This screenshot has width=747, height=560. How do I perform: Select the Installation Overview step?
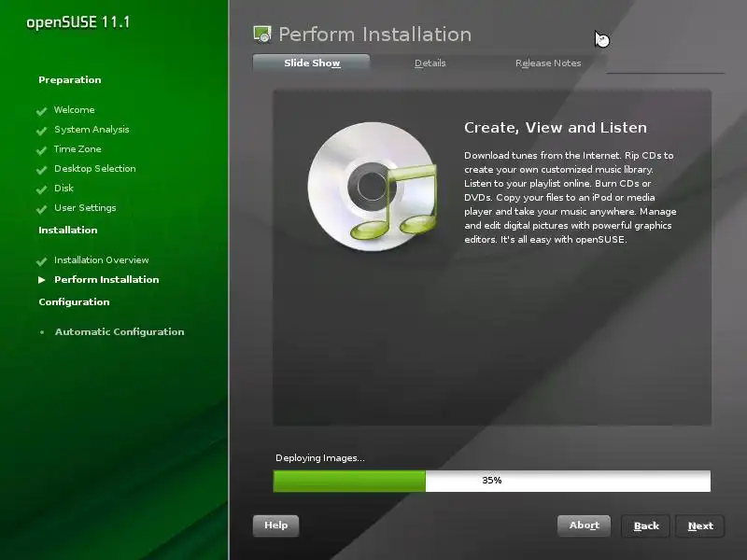(x=101, y=260)
